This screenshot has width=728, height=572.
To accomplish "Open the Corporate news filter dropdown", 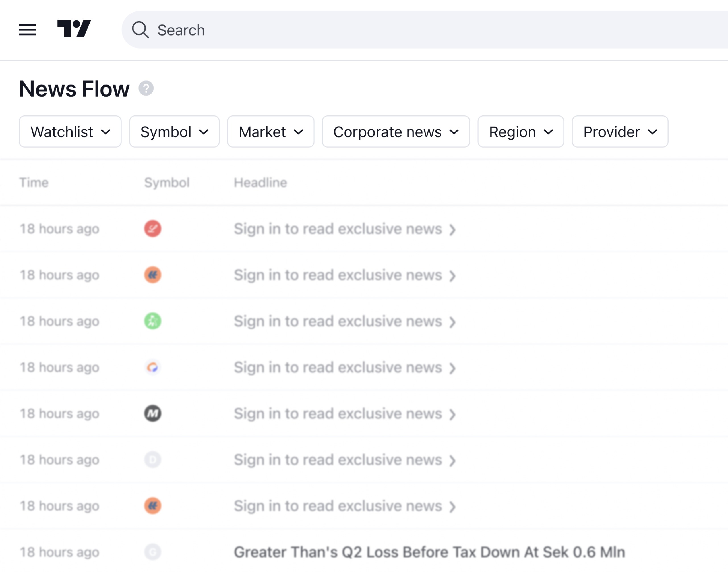I will pos(396,132).
